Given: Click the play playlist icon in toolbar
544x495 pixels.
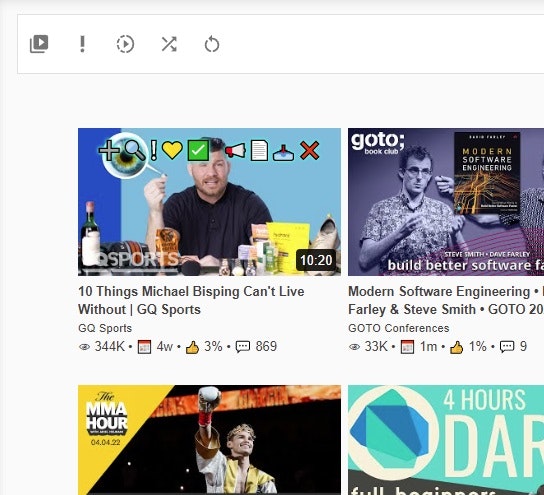Looking at the screenshot, I should [39, 44].
